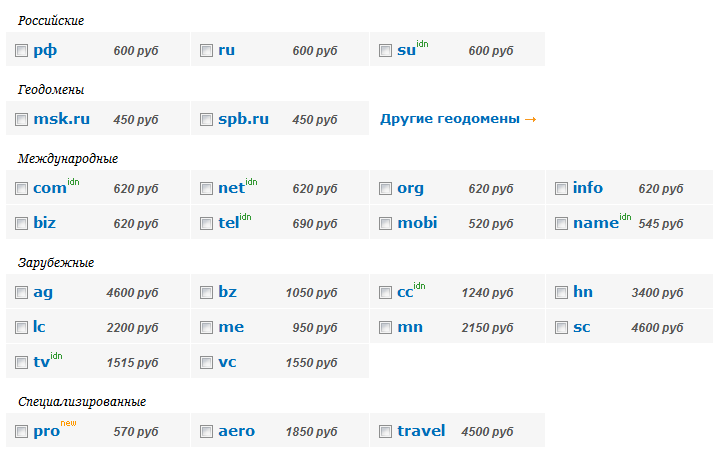Viewport: 720px width, 459px height.
Task: Tick the tel domain checkbox
Action: coord(207,224)
